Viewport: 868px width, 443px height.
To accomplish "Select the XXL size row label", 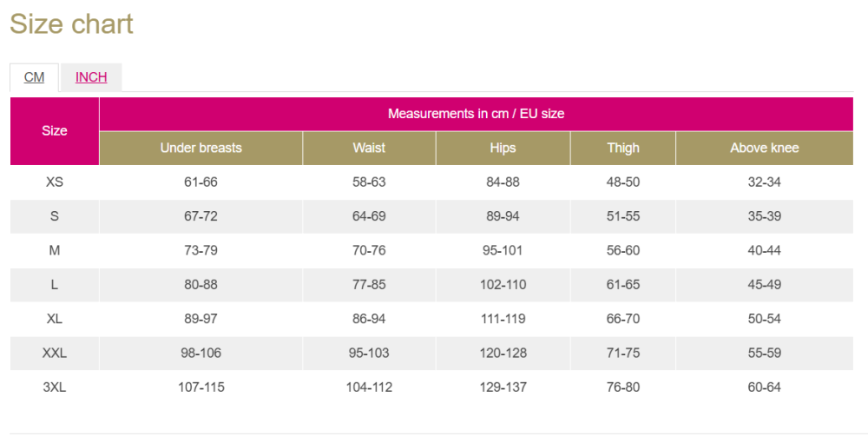I will coord(54,353).
